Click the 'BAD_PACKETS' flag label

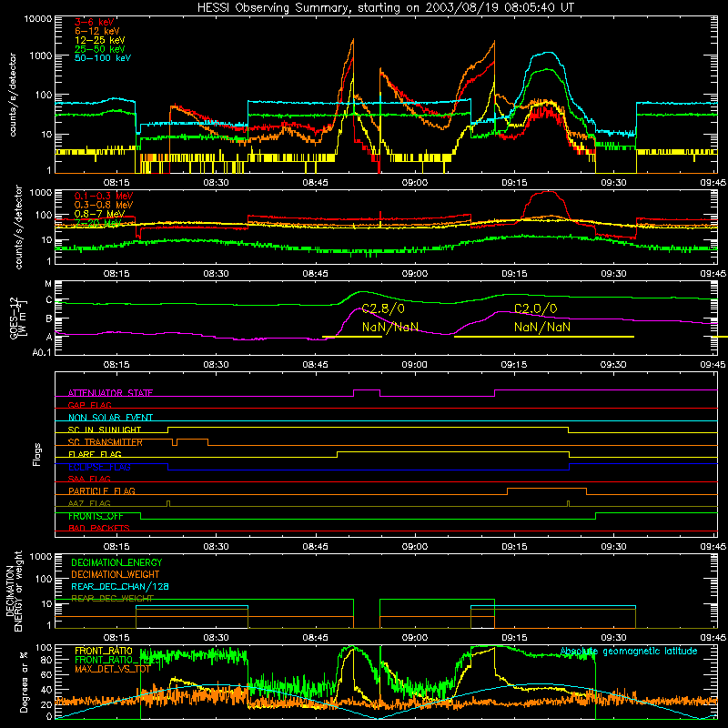pos(99,528)
